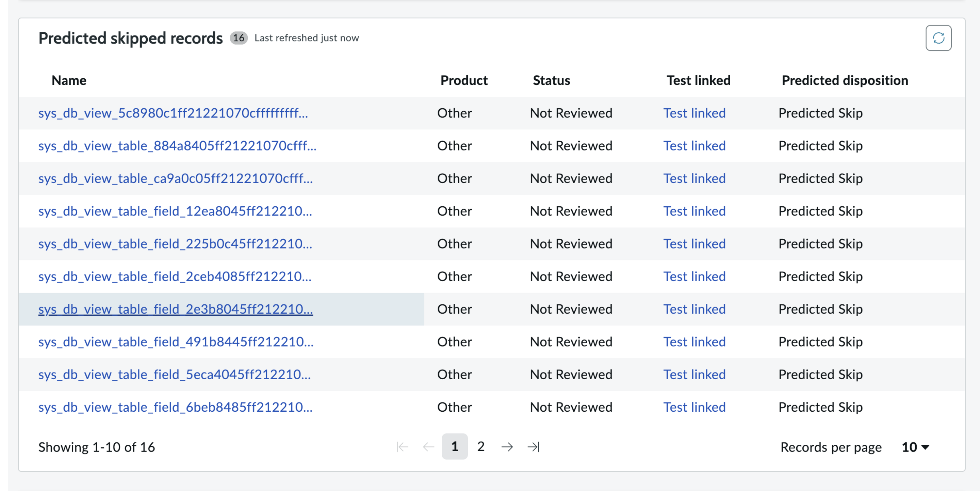Click 'Last refreshed just now' text
980x491 pixels.
click(x=307, y=38)
